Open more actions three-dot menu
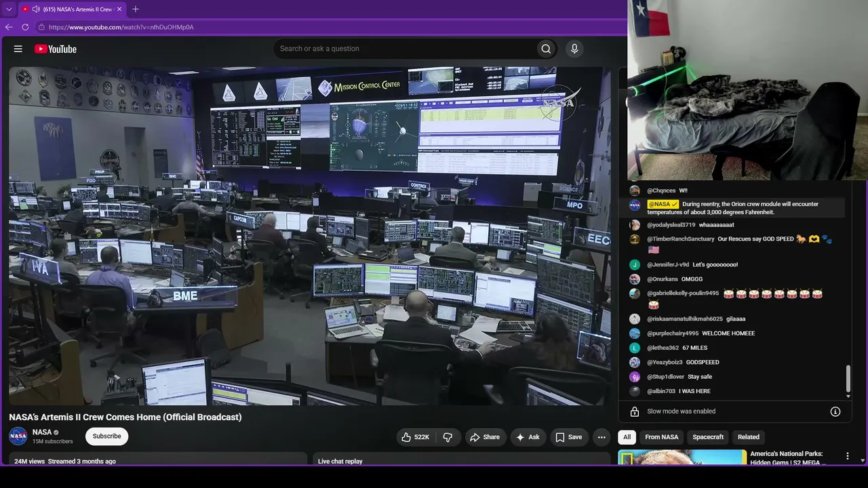This screenshot has height=488, width=868. pos(601,437)
